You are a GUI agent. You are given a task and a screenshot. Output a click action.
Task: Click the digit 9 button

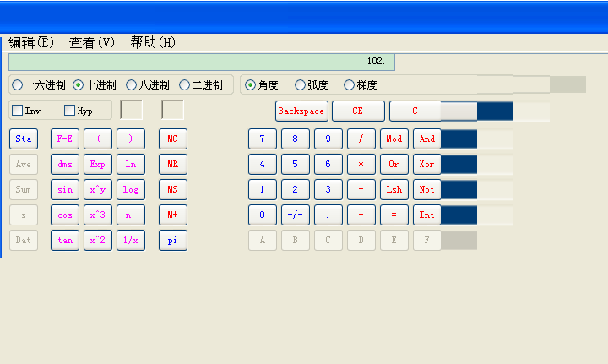click(x=328, y=139)
